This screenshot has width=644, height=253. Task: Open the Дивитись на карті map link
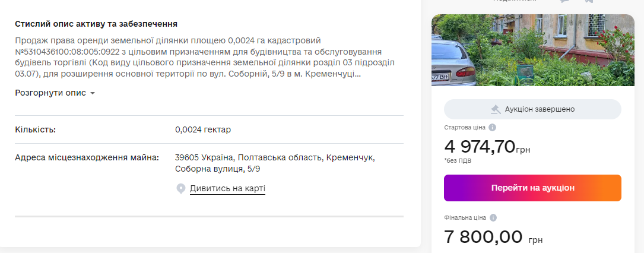[x=227, y=189]
